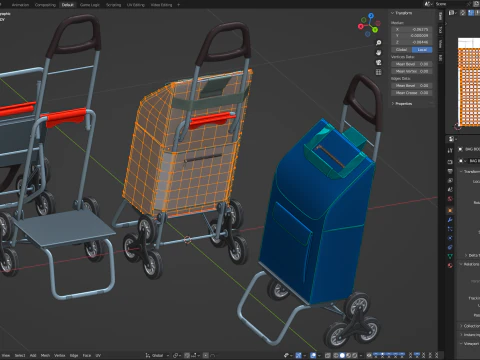The height and width of the screenshot is (360, 480).
Task: Open the Render properties tab icon
Action: pos(450,162)
